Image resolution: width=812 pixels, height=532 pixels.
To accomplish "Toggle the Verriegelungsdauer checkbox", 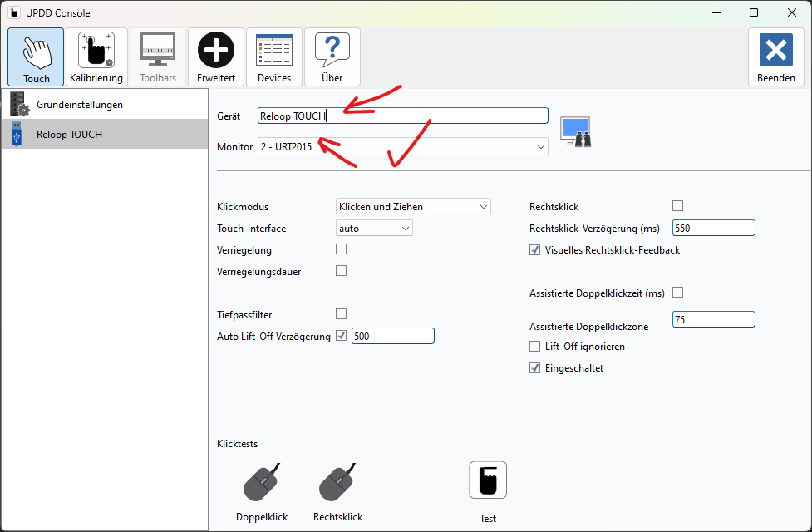I will coord(342,271).
